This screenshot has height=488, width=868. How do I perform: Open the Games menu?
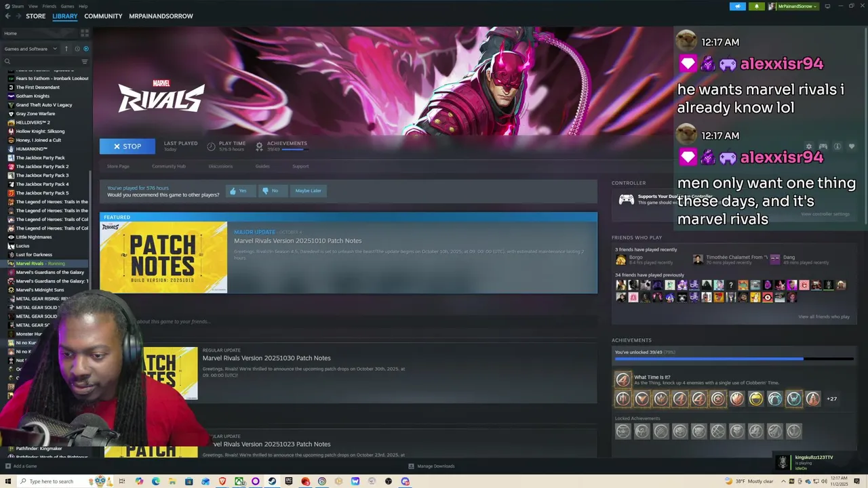(x=67, y=6)
